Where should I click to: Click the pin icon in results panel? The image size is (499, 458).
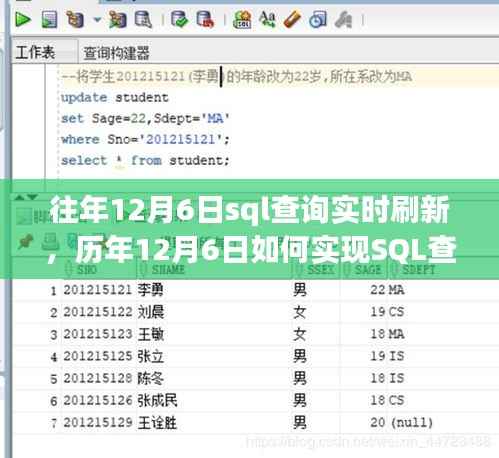pos(26,241)
